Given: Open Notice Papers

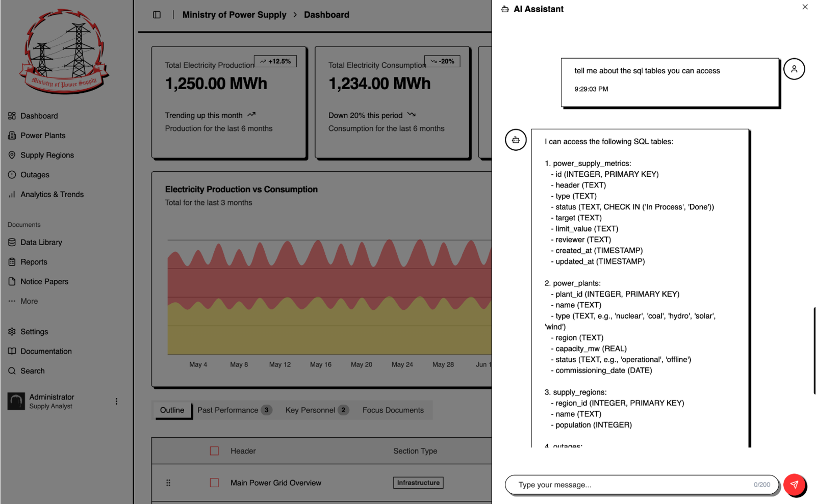Looking at the screenshot, I should 44,281.
